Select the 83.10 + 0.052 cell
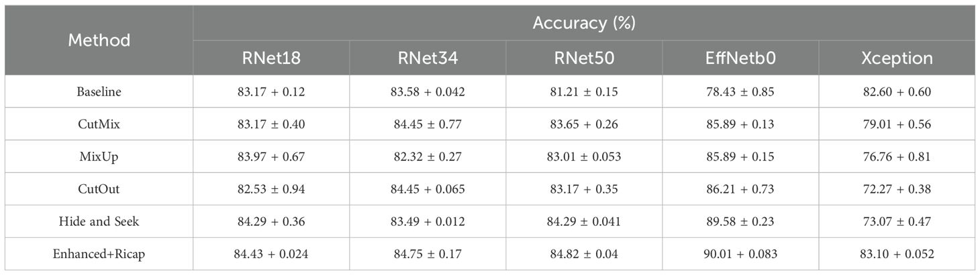 (x=897, y=254)
